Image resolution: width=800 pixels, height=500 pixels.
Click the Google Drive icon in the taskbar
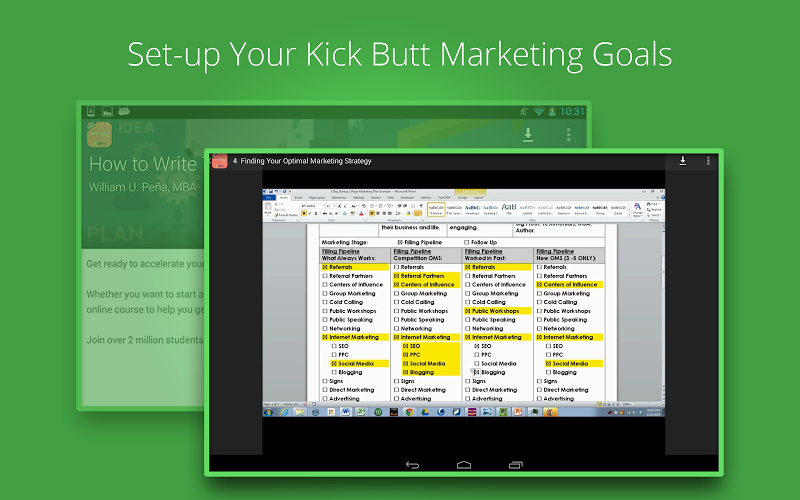[425, 412]
